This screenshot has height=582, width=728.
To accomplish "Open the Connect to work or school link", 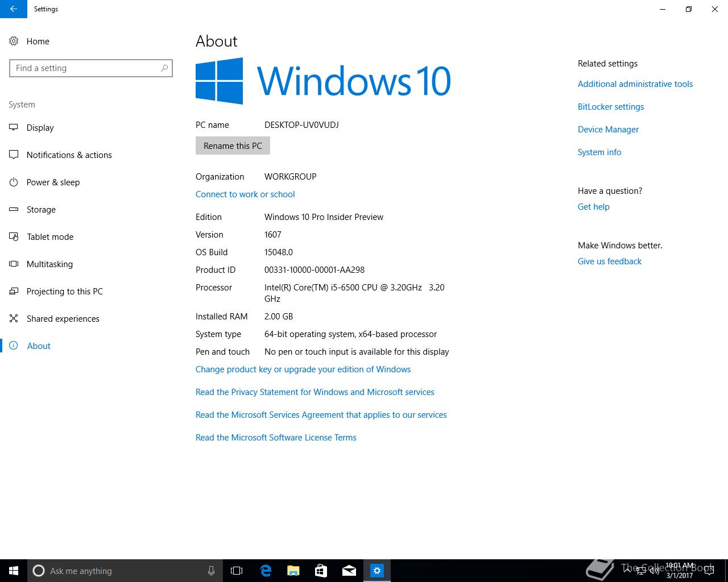I will 245,194.
